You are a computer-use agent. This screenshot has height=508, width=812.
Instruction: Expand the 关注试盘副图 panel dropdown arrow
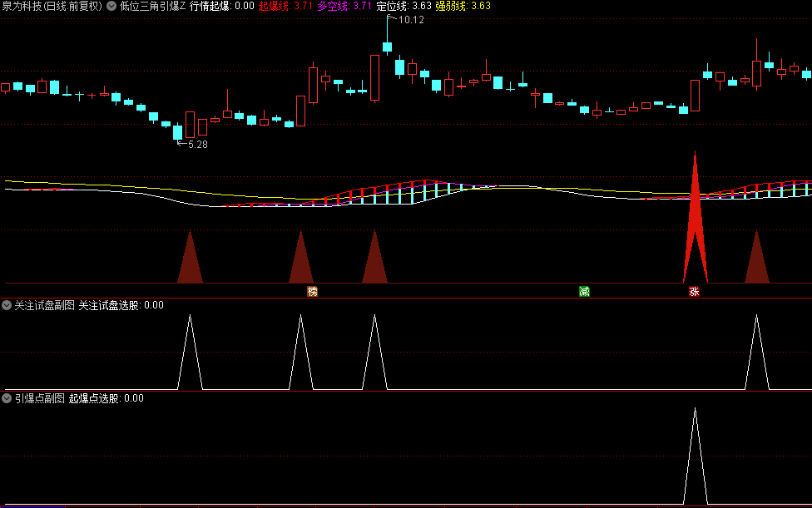[x=7, y=305]
